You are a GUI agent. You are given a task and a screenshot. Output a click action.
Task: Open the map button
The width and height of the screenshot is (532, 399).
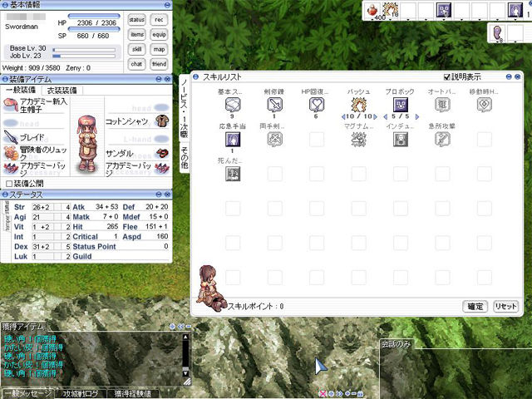tap(159, 49)
